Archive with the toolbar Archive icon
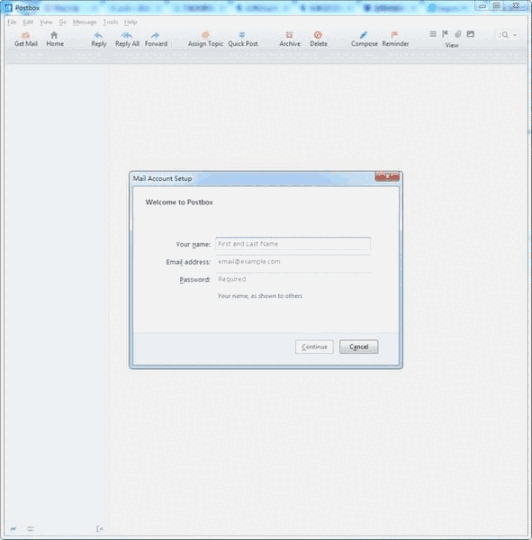This screenshot has width=532, height=540. tap(289, 35)
